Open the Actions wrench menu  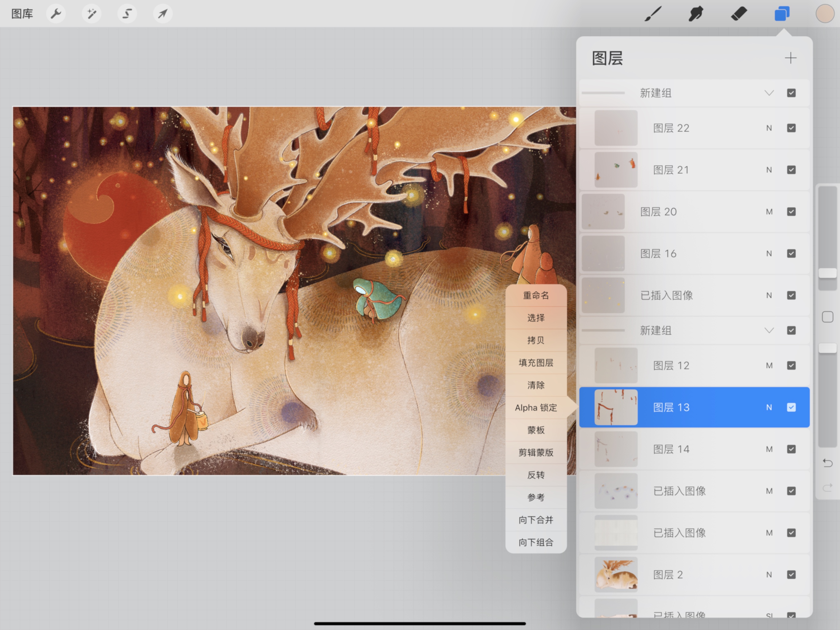click(56, 14)
